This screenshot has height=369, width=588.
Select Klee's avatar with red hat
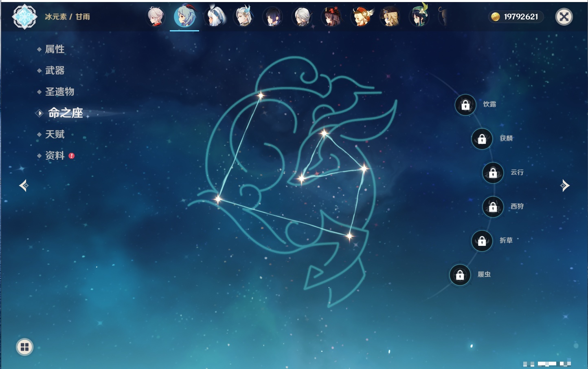coord(361,17)
